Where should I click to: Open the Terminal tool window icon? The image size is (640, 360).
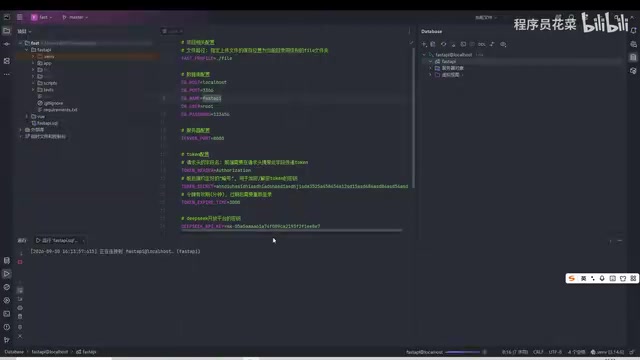click(7, 313)
